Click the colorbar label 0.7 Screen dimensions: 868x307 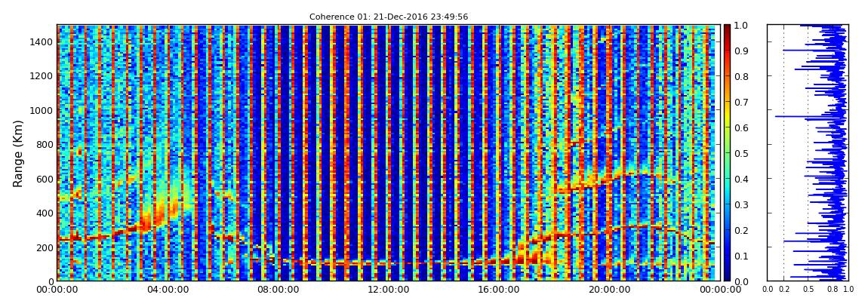743,103
